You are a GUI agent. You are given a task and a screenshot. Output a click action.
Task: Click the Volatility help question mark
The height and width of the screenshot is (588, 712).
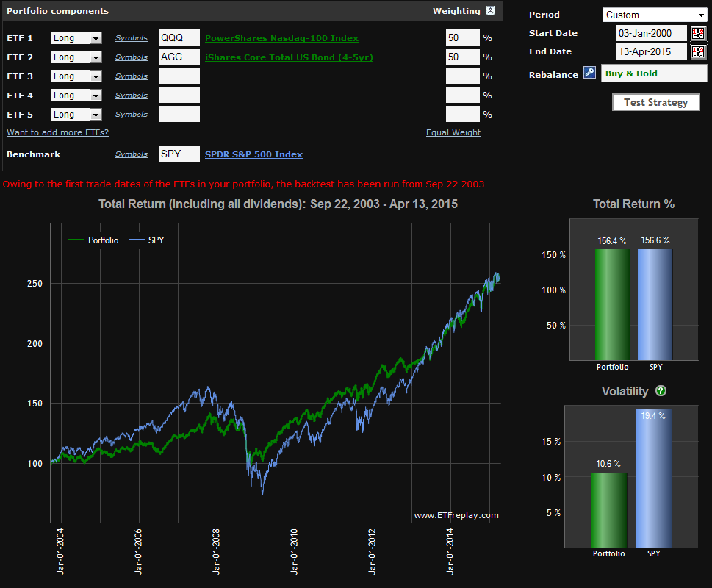tap(661, 391)
